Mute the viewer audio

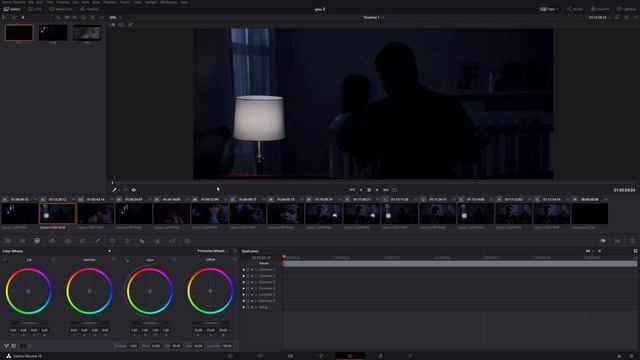pos(133,190)
